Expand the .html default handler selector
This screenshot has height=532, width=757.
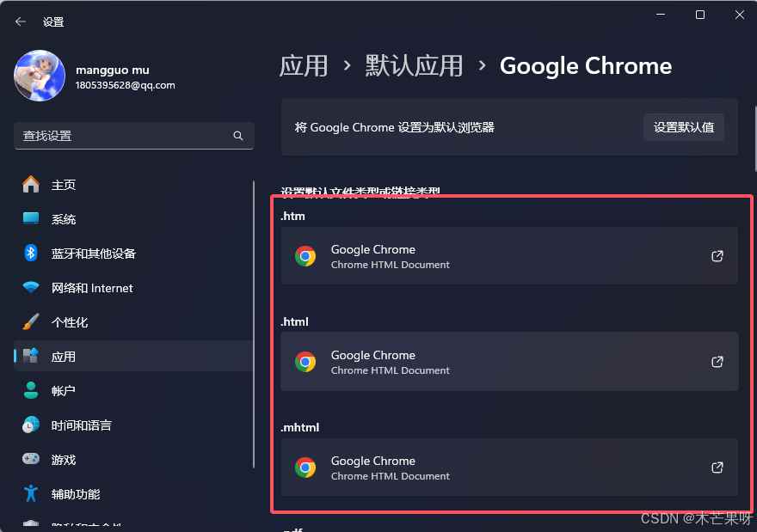pos(509,362)
